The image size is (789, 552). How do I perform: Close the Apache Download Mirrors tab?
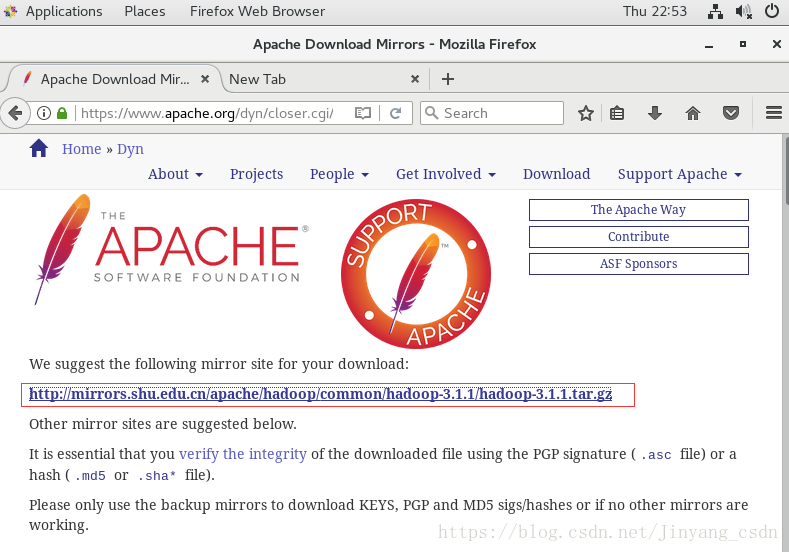[x=205, y=79]
